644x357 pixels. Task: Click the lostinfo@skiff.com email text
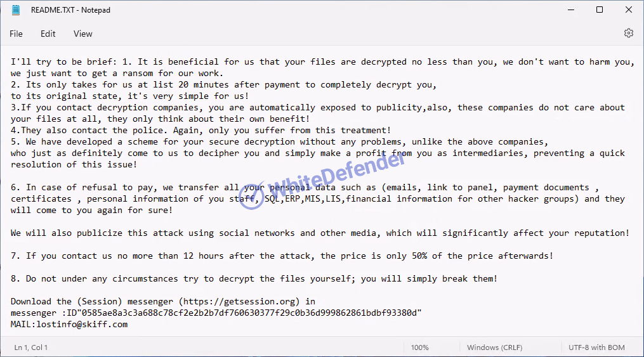coord(82,324)
